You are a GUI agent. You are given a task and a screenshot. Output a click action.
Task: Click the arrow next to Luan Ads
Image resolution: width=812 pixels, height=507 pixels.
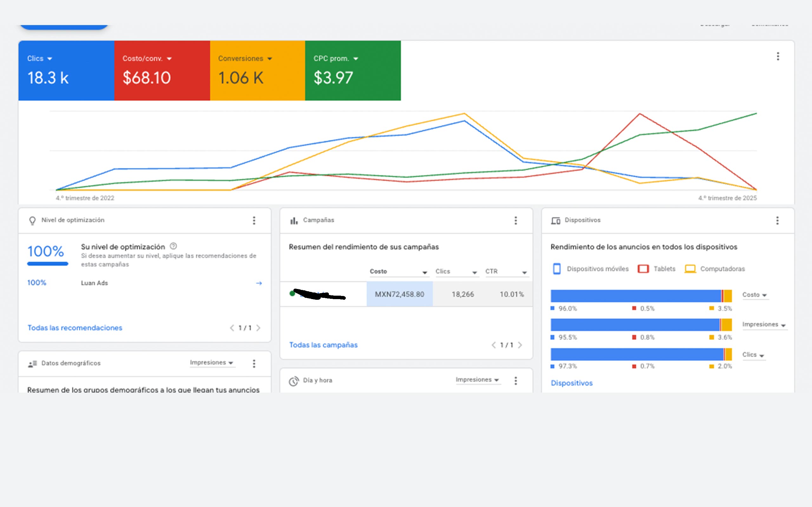259,283
